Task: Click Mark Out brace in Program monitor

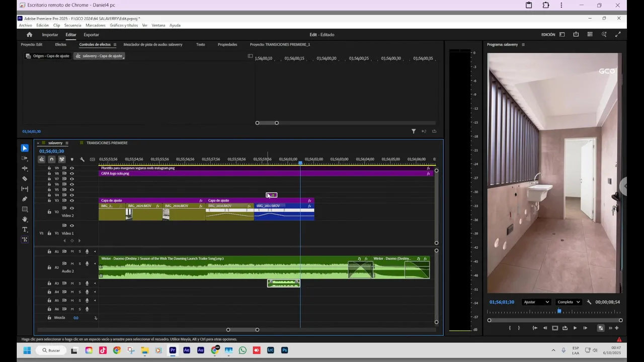Action: pos(519,328)
